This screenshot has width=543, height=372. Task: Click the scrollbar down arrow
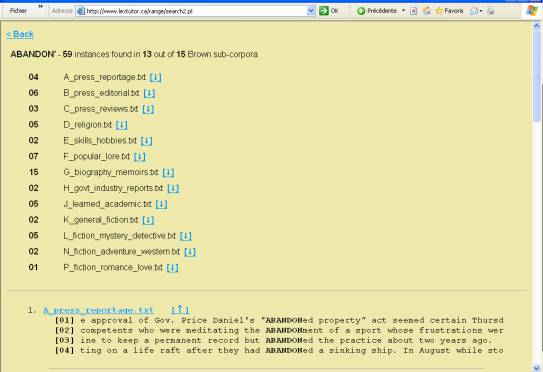coord(536,367)
